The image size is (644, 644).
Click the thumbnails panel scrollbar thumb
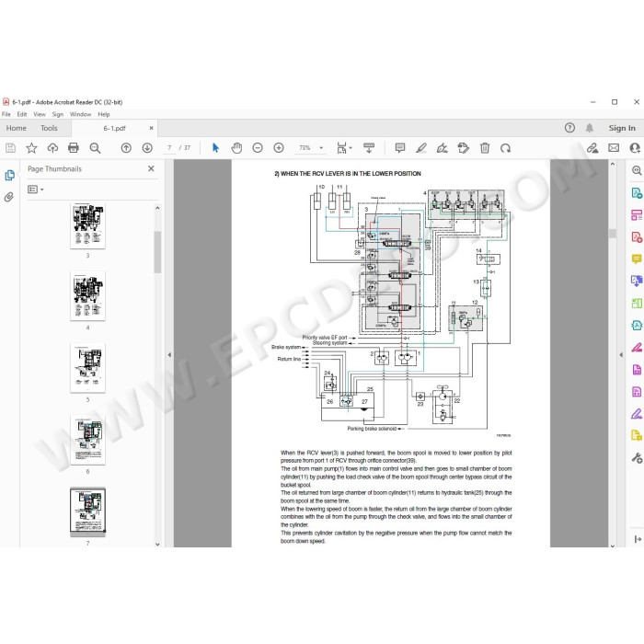coord(157,252)
